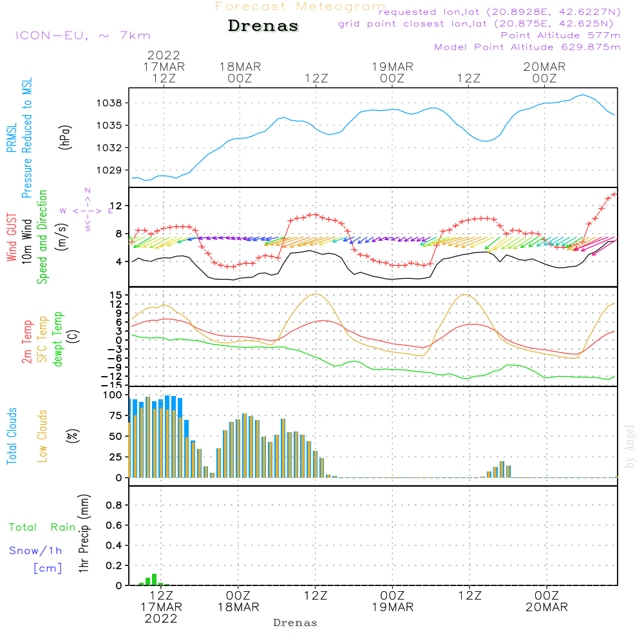This screenshot has height=644, width=644.
Task: Click bottom axis label '00Z 19MAR'
Action: (x=393, y=601)
